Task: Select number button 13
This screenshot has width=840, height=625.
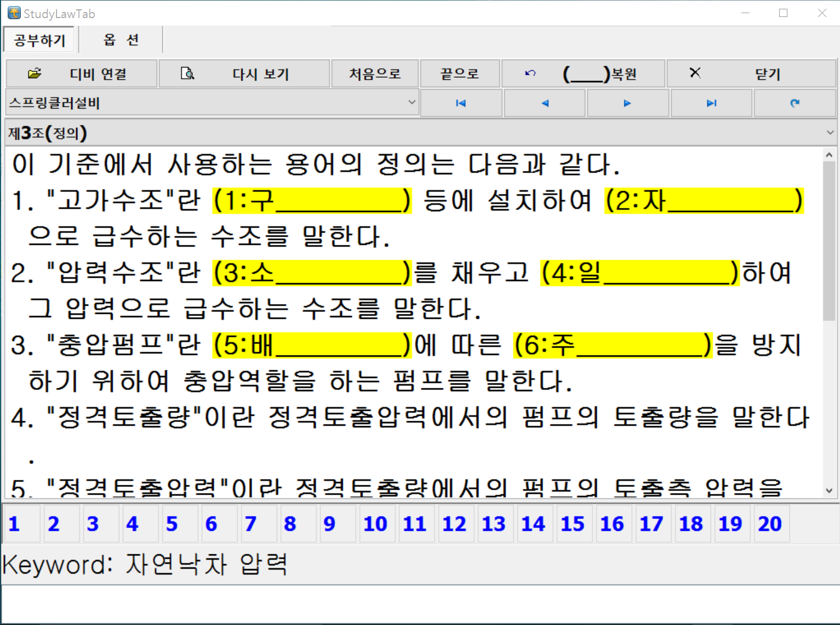Action: (x=495, y=524)
